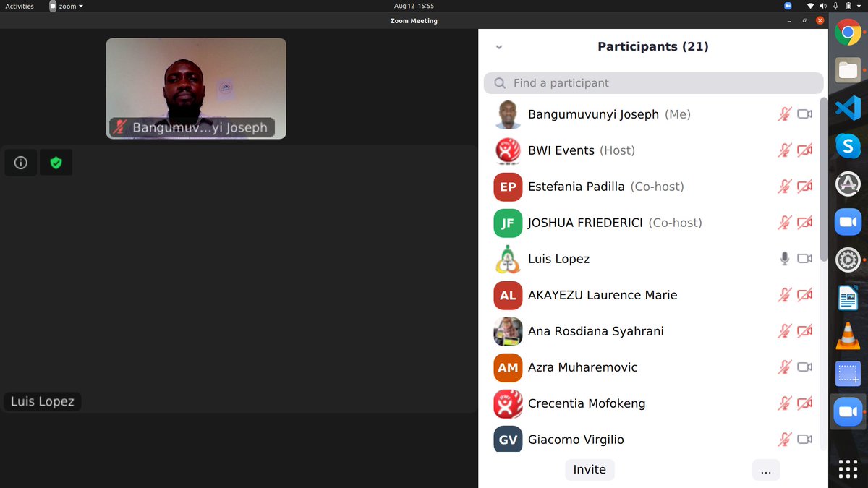Toggle mute icon for Bangumuvunyi Joseph (Me)

click(784, 114)
